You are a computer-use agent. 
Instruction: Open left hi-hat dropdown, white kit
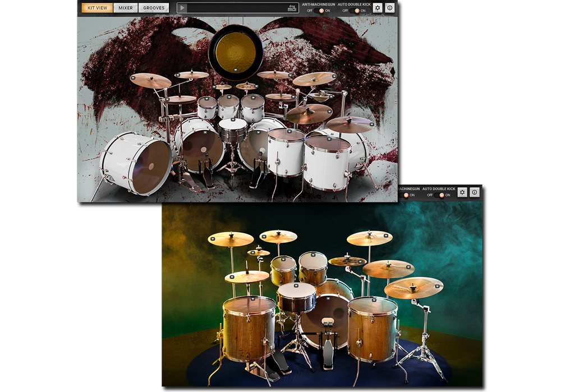(167, 99)
